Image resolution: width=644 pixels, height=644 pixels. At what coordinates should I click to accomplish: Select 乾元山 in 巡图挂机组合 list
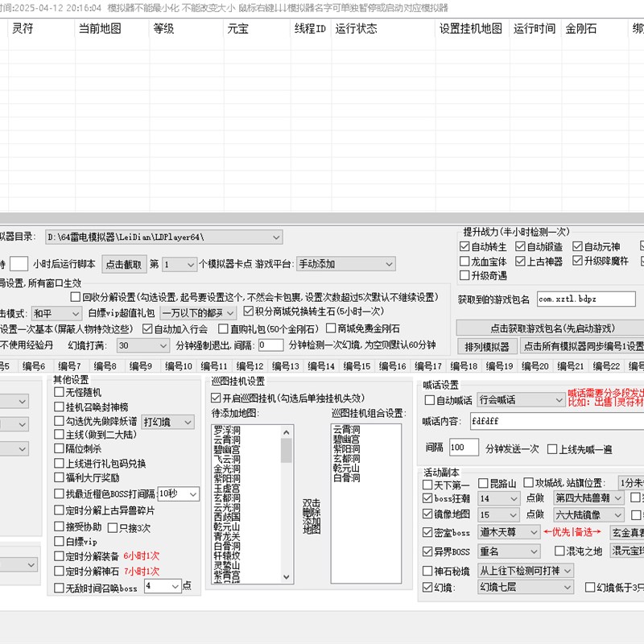[347, 469]
